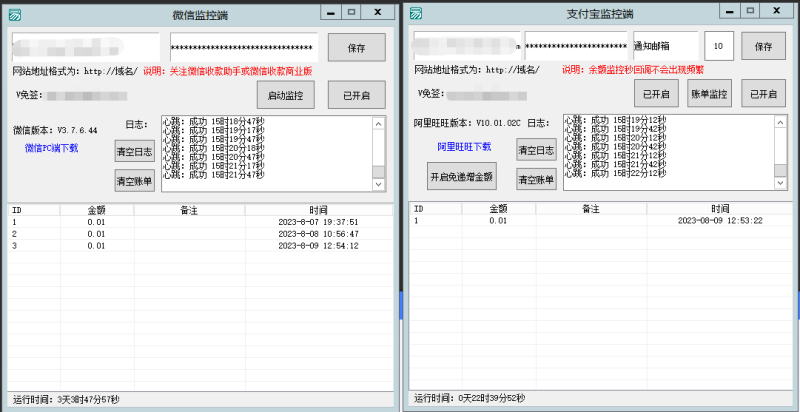The height and width of the screenshot is (412, 800).
Task: Click the 备注 column header in WeChat table
Action: pos(189,210)
